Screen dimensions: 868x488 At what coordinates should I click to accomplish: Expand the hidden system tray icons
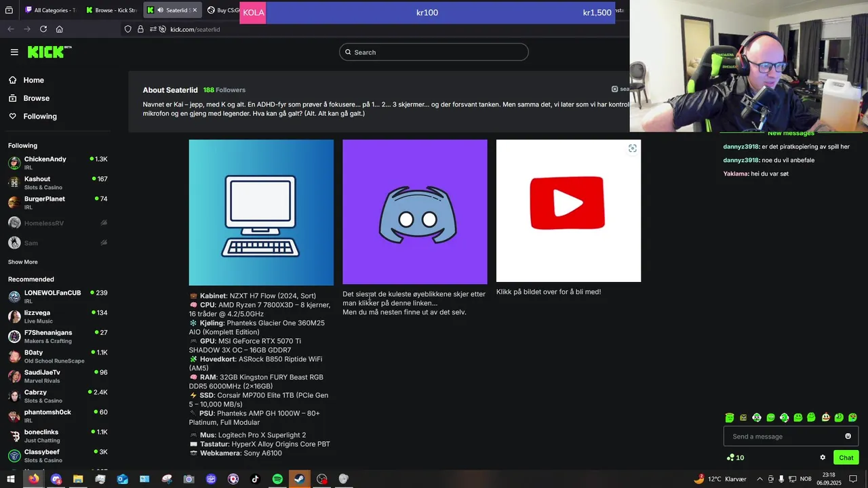759,479
